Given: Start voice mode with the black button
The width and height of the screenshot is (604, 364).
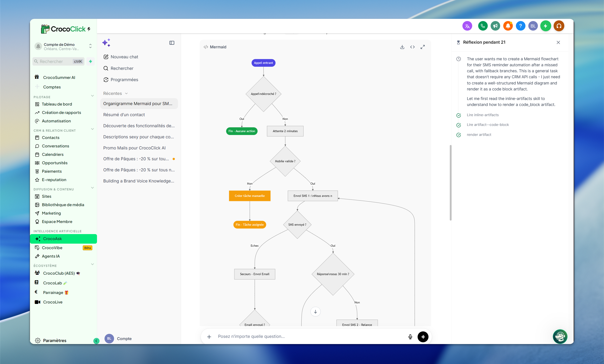Looking at the screenshot, I should pyautogui.click(x=423, y=337).
